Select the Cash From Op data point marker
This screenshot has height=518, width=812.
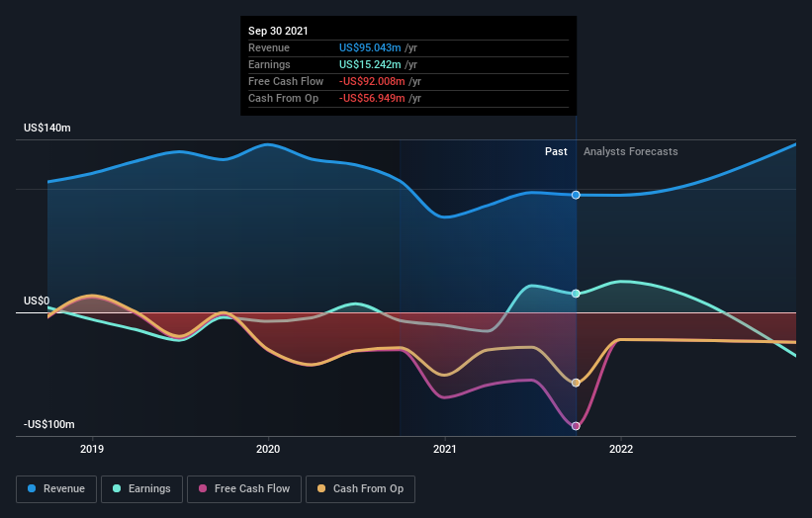576,383
